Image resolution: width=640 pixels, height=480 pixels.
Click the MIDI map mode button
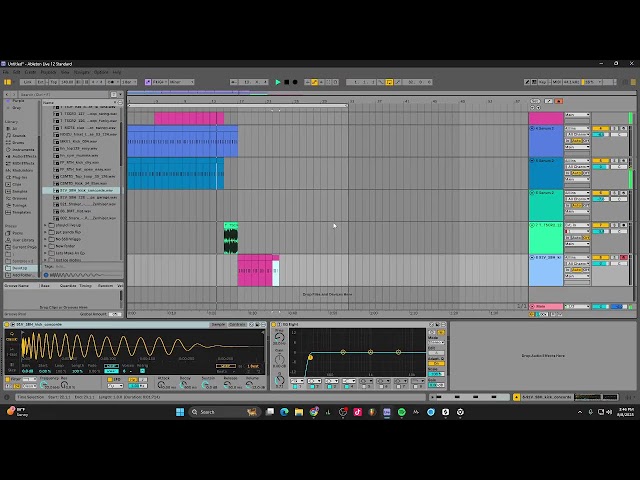556,82
